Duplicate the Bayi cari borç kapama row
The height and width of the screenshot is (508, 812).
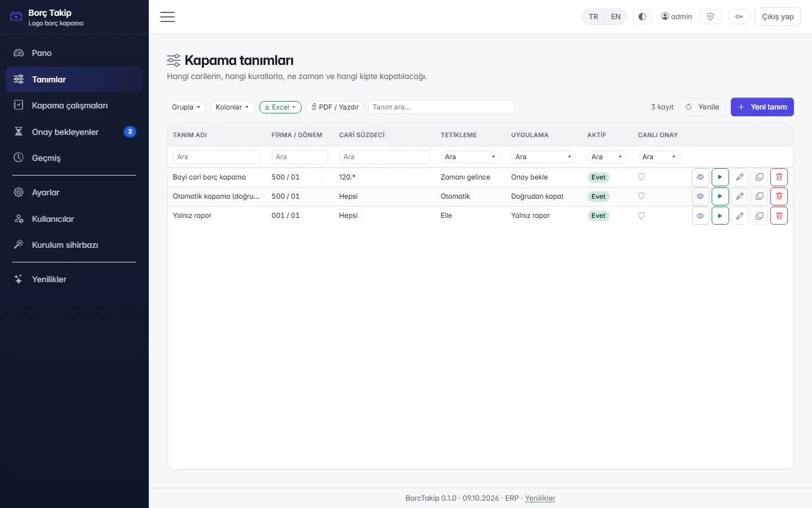pos(760,177)
